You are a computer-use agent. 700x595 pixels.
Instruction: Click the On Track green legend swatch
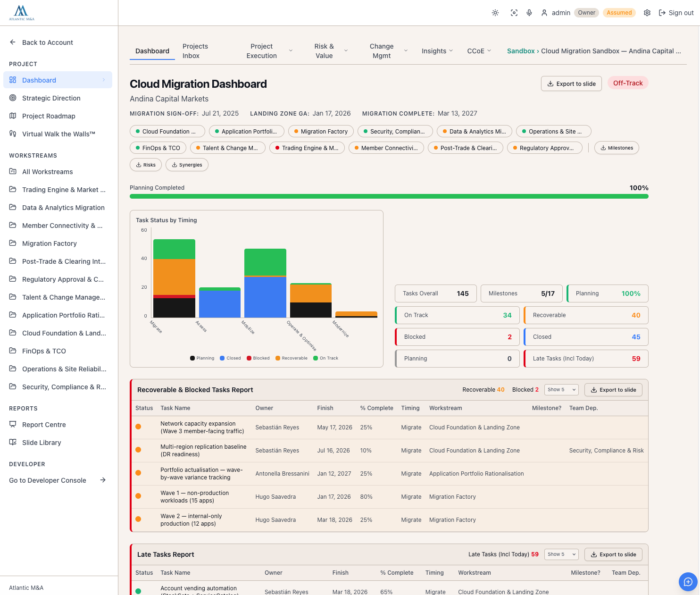[316, 358]
